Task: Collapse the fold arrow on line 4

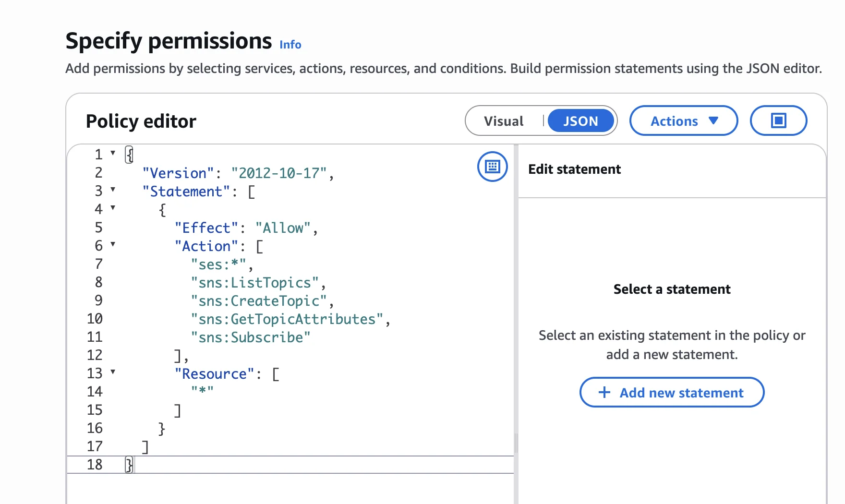Action: coord(113,208)
